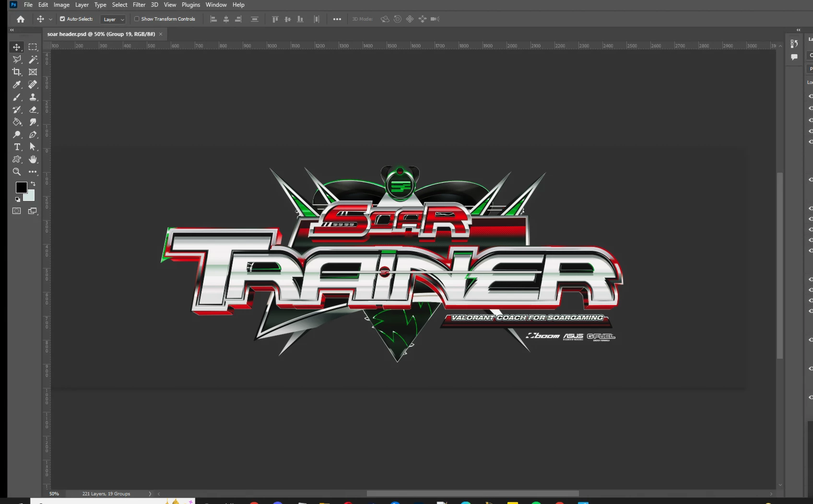Distribute layers horizontally
813x504 pixels.
pyautogui.click(x=317, y=19)
